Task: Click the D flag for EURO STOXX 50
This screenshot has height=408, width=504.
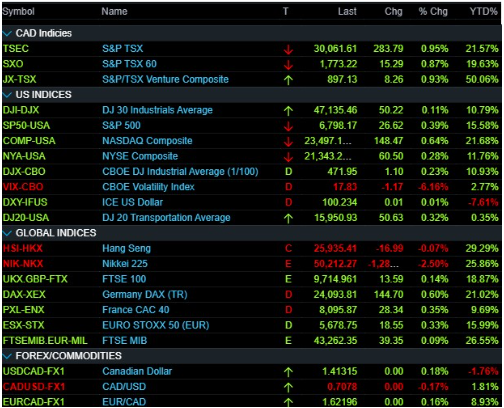Action: click(289, 325)
